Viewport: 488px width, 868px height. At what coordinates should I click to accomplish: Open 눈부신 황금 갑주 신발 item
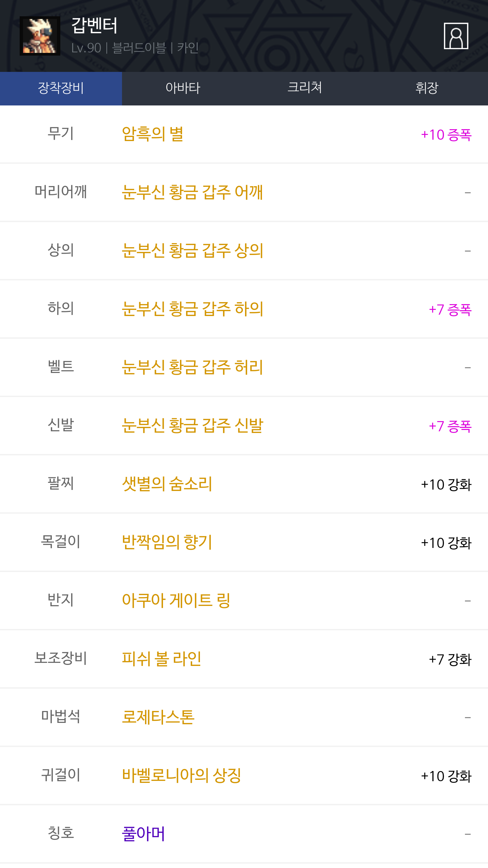[x=192, y=426]
